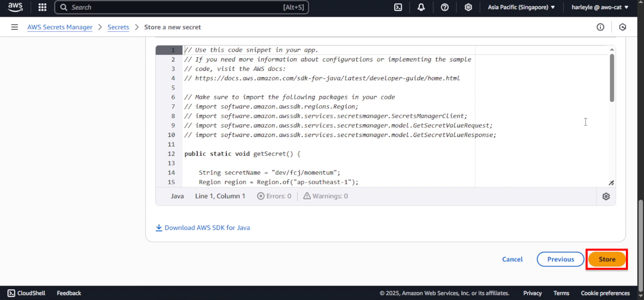The width and height of the screenshot is (644, 300).
Task: Click Errors: 0 status indicator
Action: tap(274, 196)
